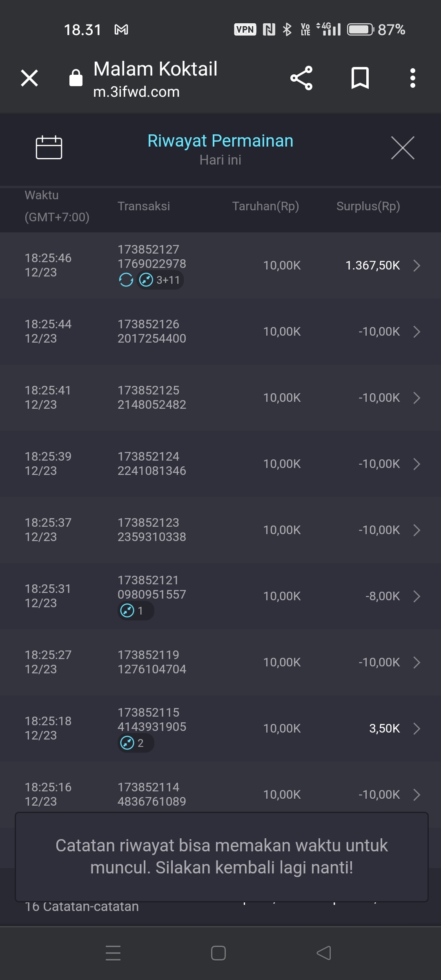Select transaction 173852125 row

coord(220,398)
